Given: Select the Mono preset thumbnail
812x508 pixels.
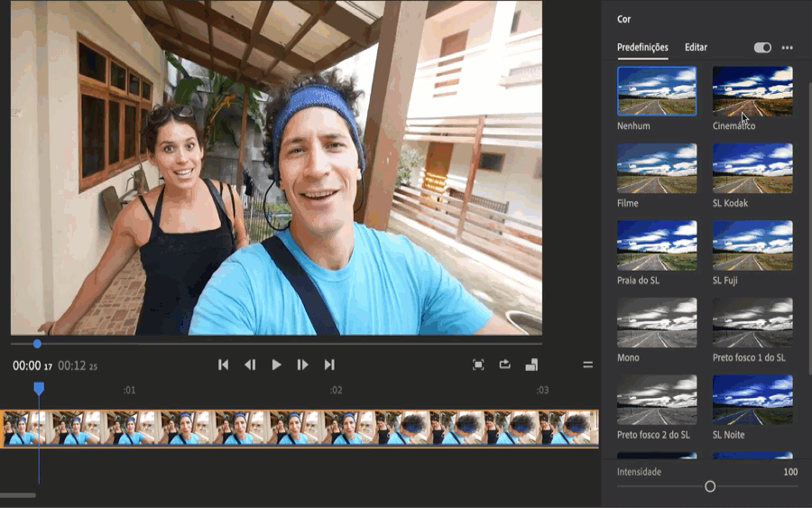Looking at the screenshot, I should (657, 323).
